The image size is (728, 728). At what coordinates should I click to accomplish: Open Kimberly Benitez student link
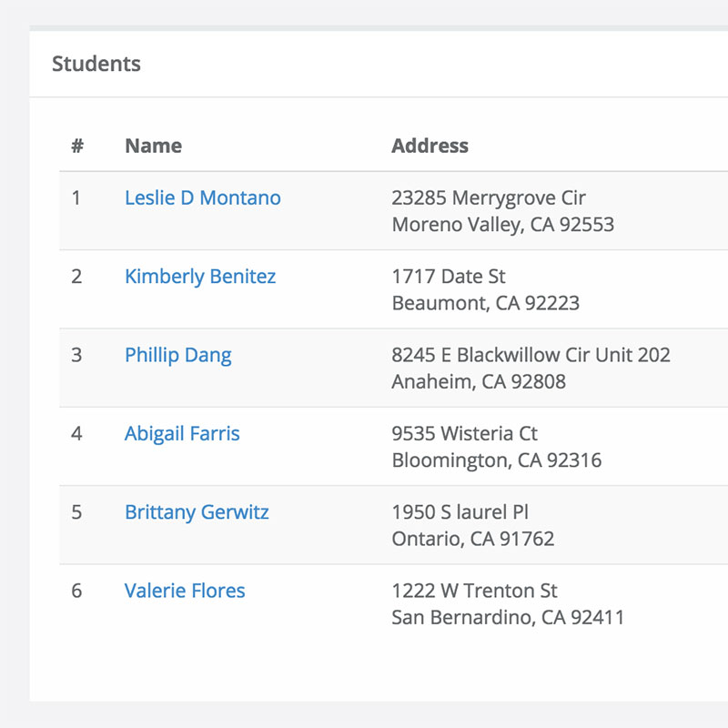[199, 277]
